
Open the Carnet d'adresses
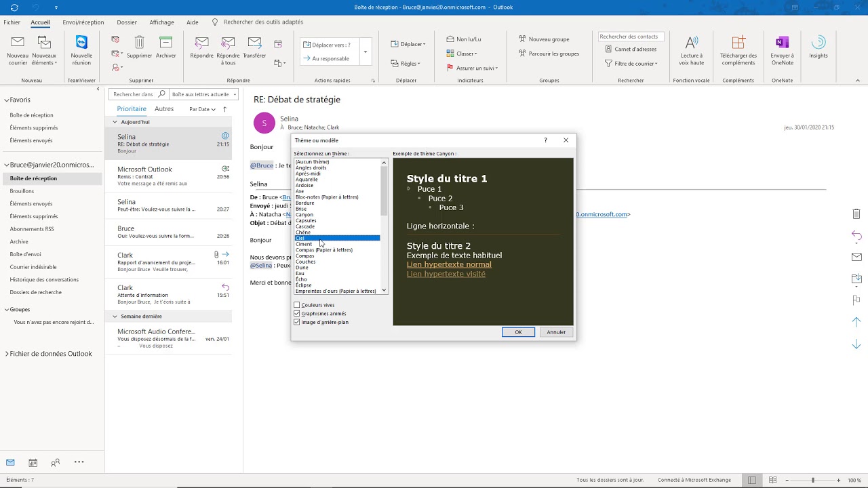[630, 49]
